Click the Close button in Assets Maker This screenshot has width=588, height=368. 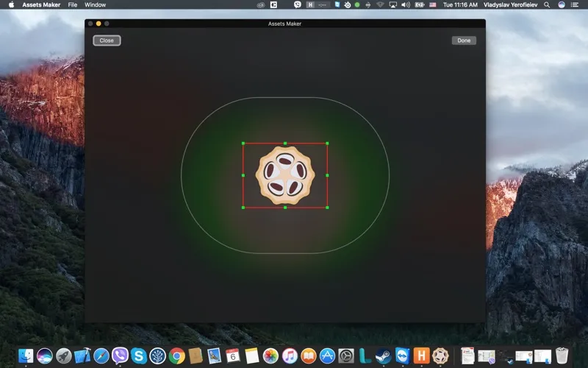click(x=107, y=40)
